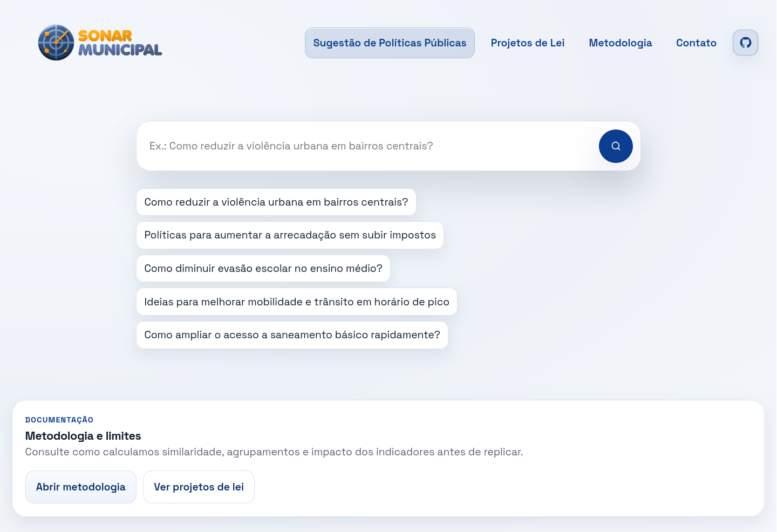The width and height of the screenshot is (777, 532).
Task: Click the DOCUMENTAÇÃO section label
Action: click(x=59, y=420)
